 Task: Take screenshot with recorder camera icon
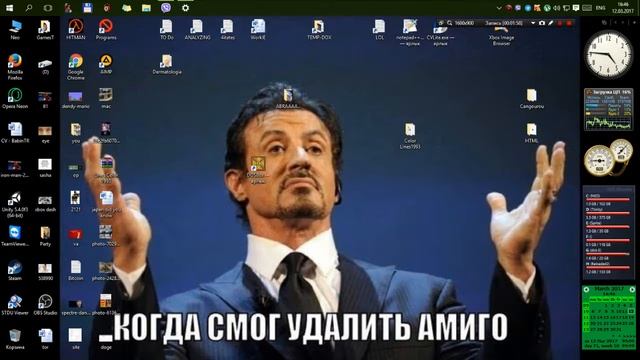point(542,23)
